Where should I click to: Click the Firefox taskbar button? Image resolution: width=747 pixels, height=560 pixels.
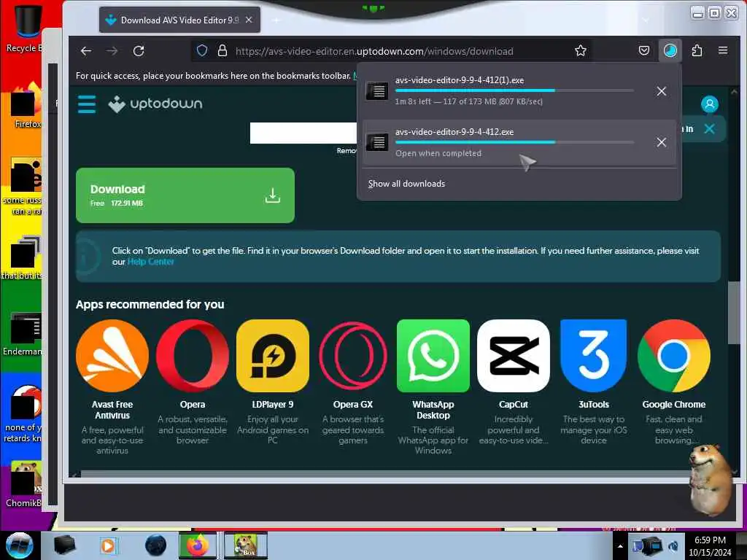point(197,545)
